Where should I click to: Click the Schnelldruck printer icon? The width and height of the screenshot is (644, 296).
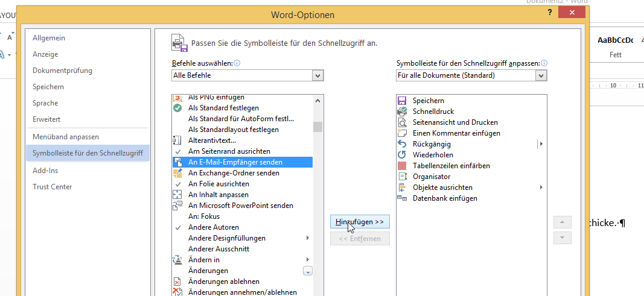402,111
